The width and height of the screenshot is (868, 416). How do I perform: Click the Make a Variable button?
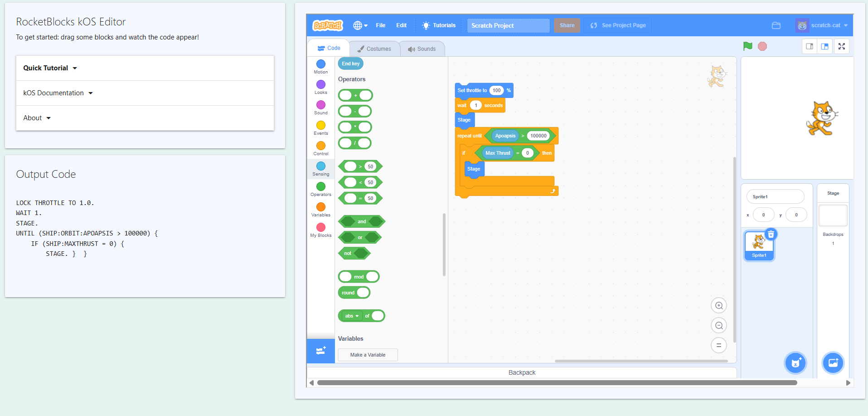[x=368, y=355]
